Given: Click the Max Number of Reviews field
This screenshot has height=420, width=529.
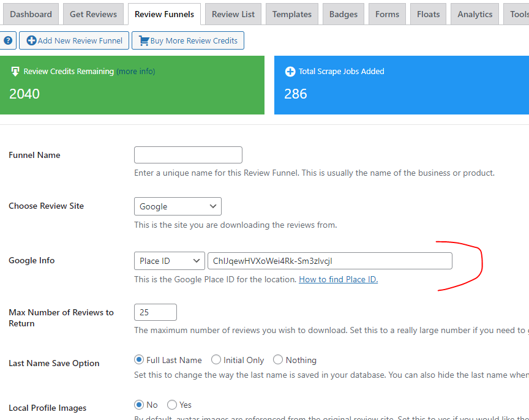Looking at the screenshot, I should coord(156,312).
